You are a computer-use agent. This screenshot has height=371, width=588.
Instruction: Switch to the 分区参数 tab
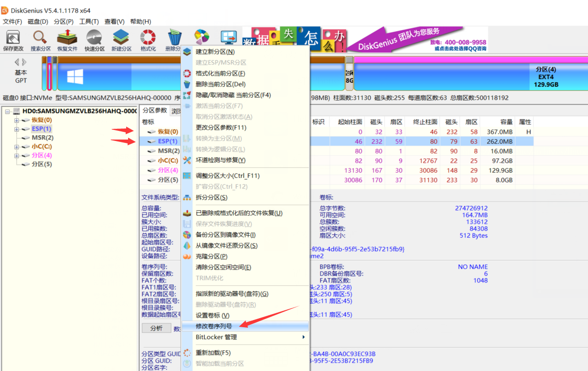click(x=155, y=110)
